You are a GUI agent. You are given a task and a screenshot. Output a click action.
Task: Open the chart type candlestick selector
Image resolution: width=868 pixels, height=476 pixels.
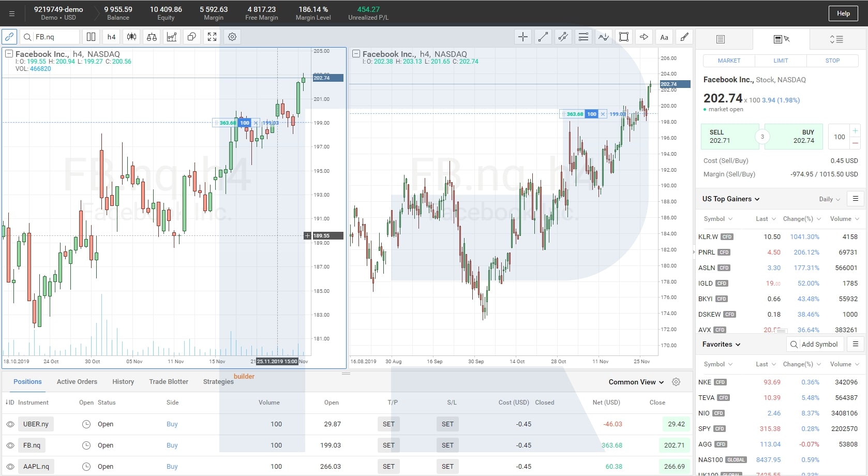[x=132, y=37]
